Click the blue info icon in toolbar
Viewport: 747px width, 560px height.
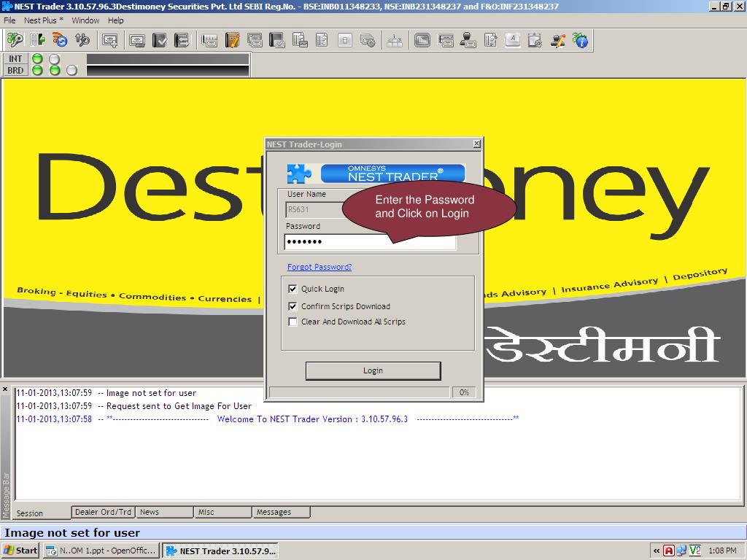click(x=581, y=40)
